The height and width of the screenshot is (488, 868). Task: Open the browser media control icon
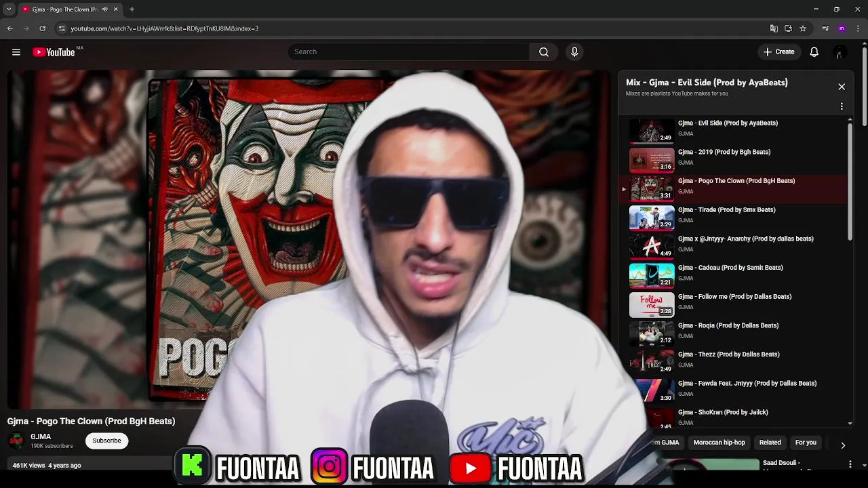825,28
